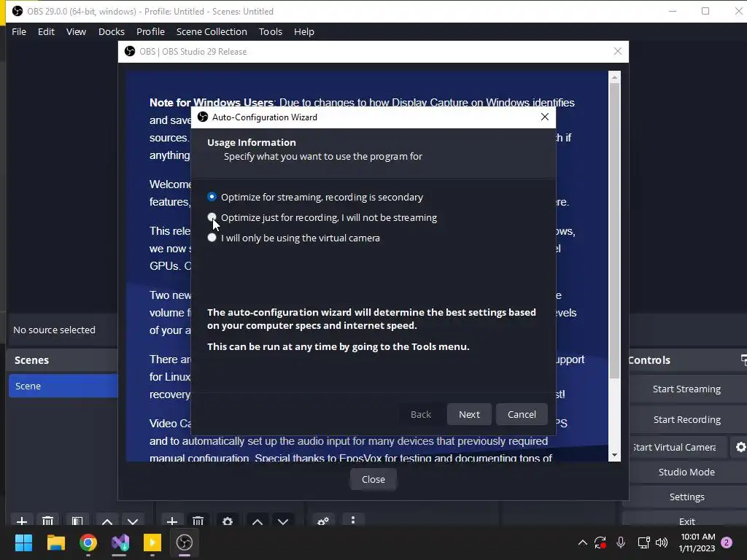Click Start Recording in Controls
This screenshot has width=747, height=560.
pos(686,419)
